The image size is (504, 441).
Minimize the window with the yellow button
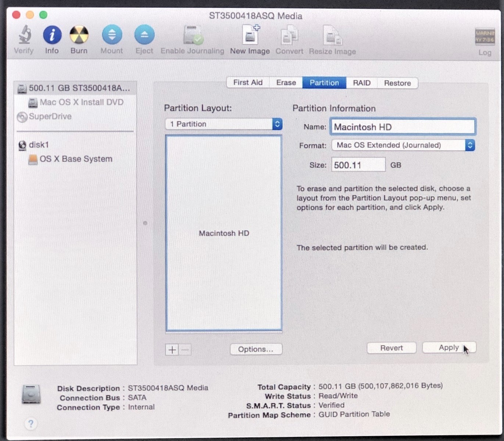pyautogui.click(x=30, y=15)
